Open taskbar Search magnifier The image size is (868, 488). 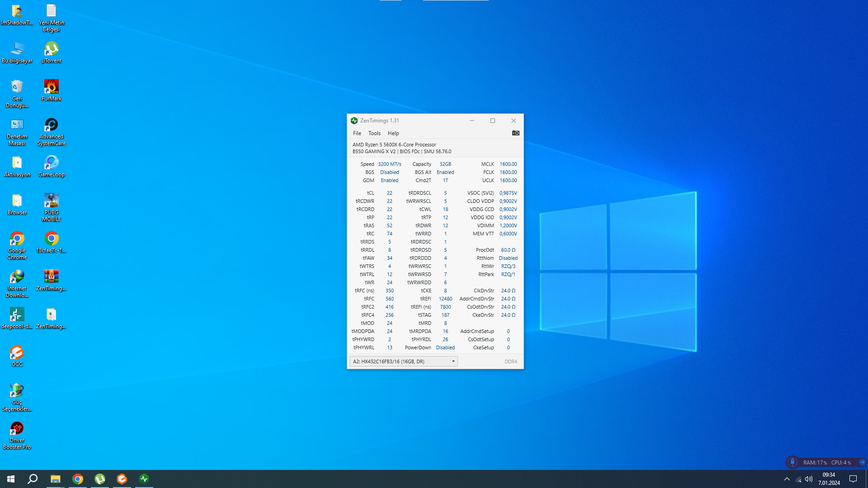coord(33,479)
